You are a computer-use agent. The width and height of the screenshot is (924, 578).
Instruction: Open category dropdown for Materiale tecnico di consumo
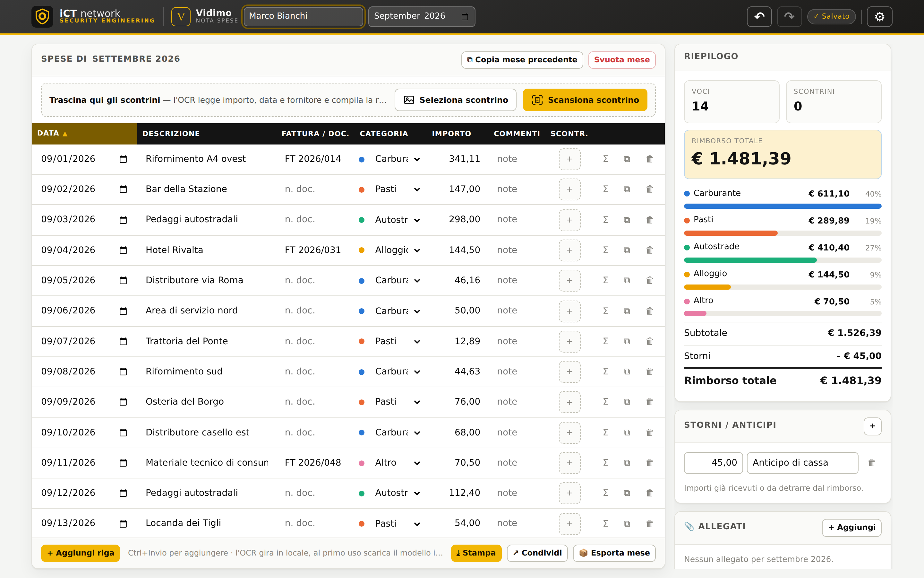pyautogui.click(x=398, y=462)
